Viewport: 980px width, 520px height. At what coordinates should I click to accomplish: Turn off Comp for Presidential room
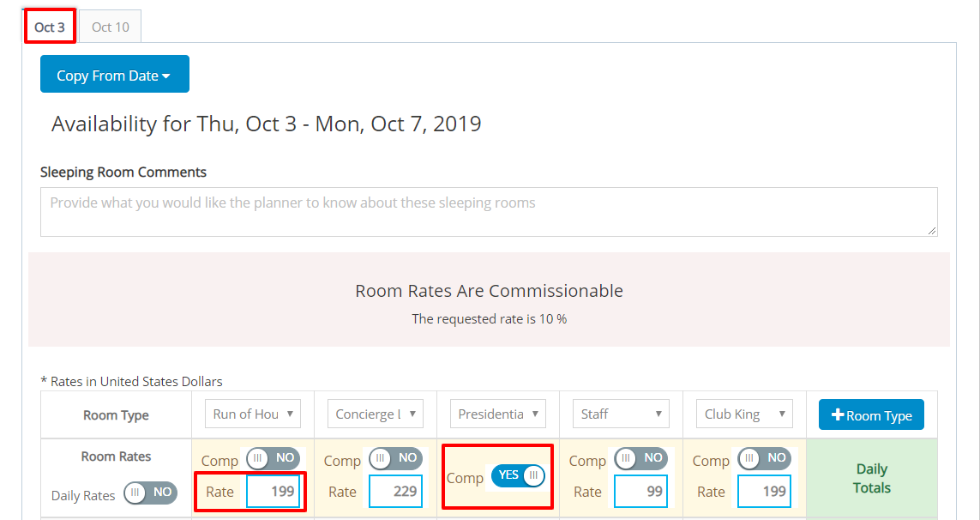(518, 476)
